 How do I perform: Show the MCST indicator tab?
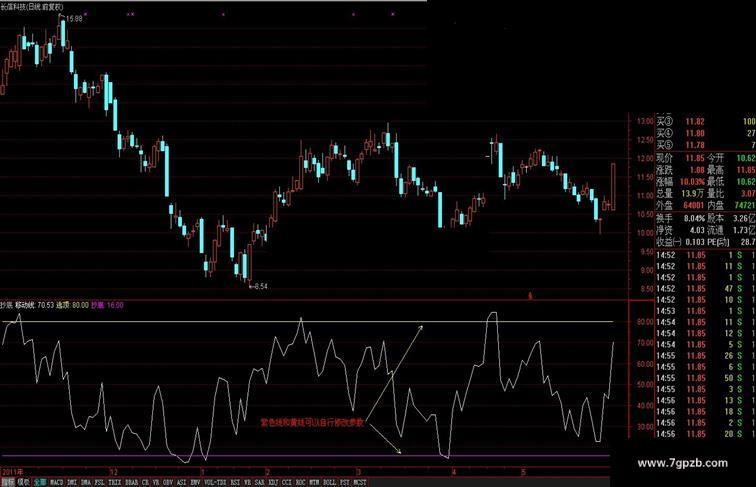[360, 482]
